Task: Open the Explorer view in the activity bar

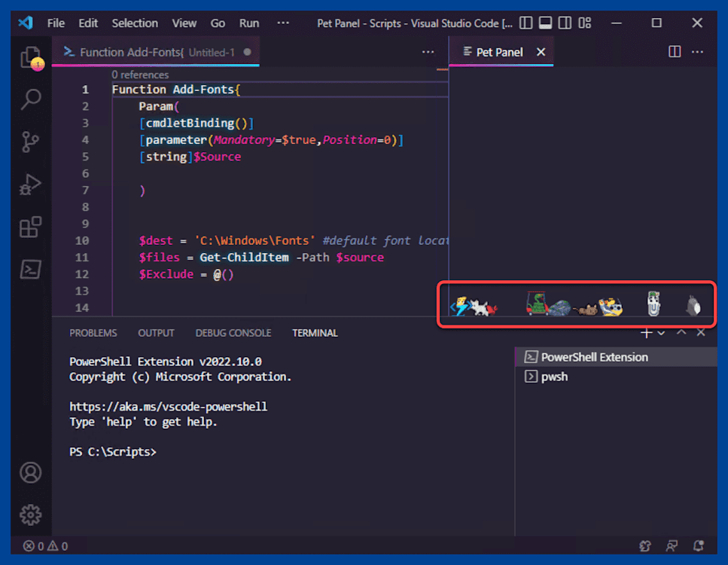Action: pos(31,59)
